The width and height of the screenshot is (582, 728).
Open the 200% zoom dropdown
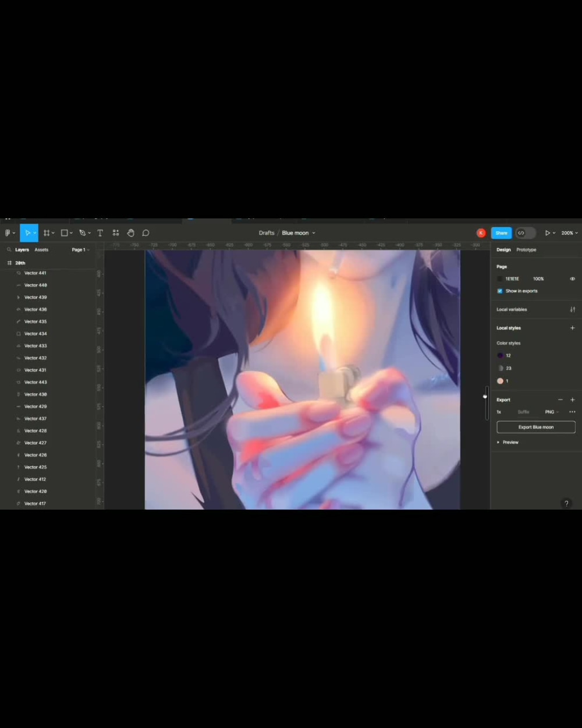click(569, 233)
